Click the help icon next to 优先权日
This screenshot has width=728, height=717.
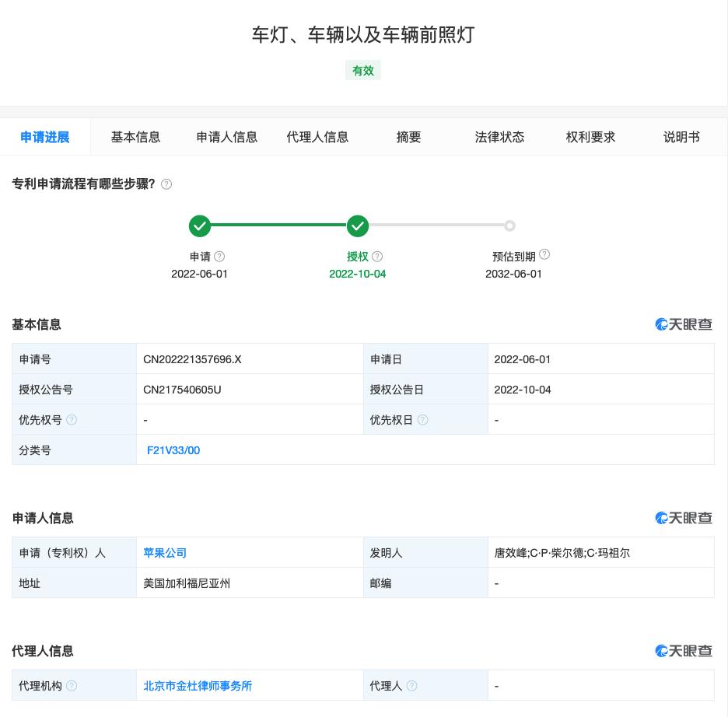[422, 420]
